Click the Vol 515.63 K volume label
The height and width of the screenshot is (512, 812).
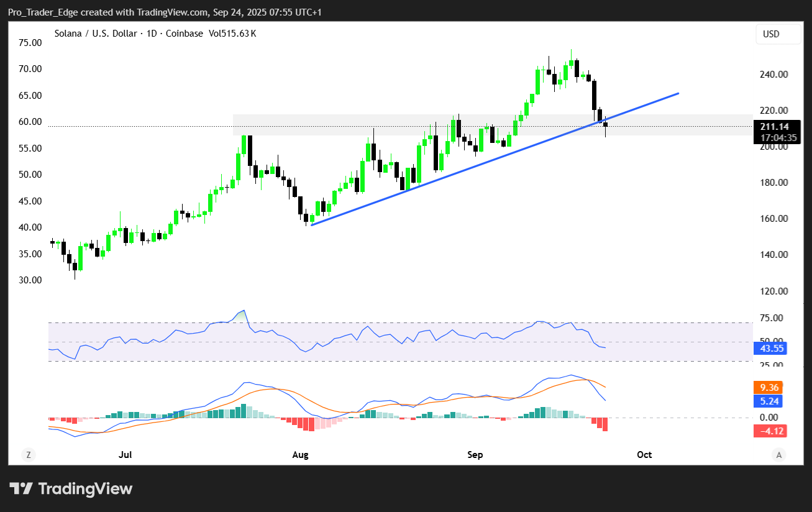232,34
